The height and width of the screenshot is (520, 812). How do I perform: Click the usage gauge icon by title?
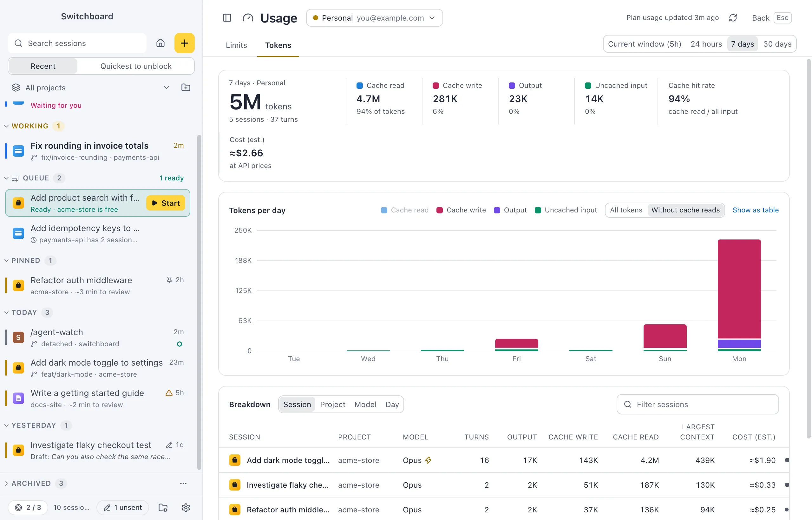[248, 18]
